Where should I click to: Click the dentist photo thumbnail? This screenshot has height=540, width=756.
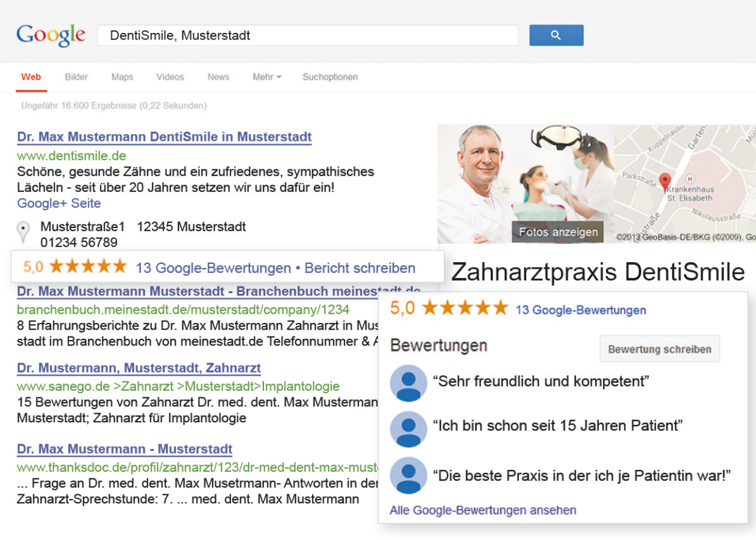click(526, 184)
